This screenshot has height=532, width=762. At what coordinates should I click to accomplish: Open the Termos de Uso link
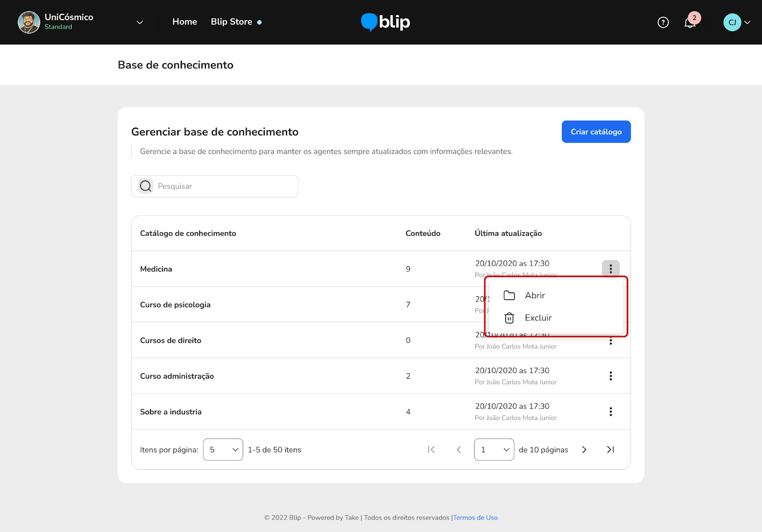point(475,518)
